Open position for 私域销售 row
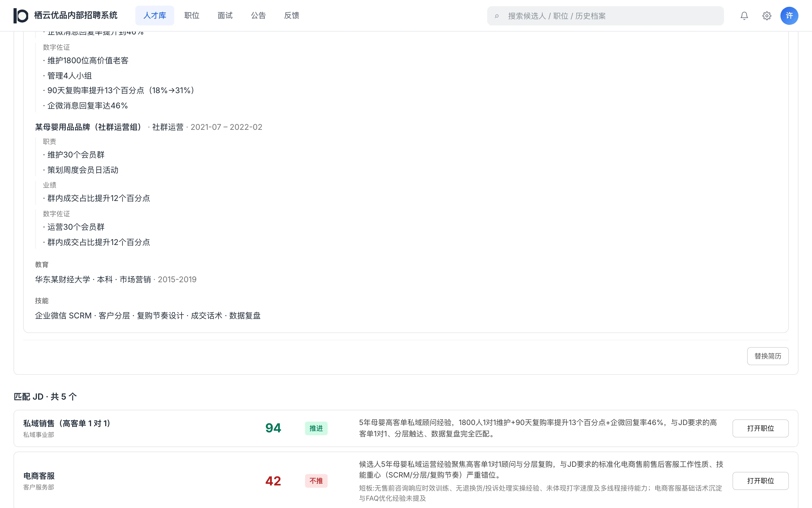The width and height of the screenshot is (812, 508). click(760, 428)
